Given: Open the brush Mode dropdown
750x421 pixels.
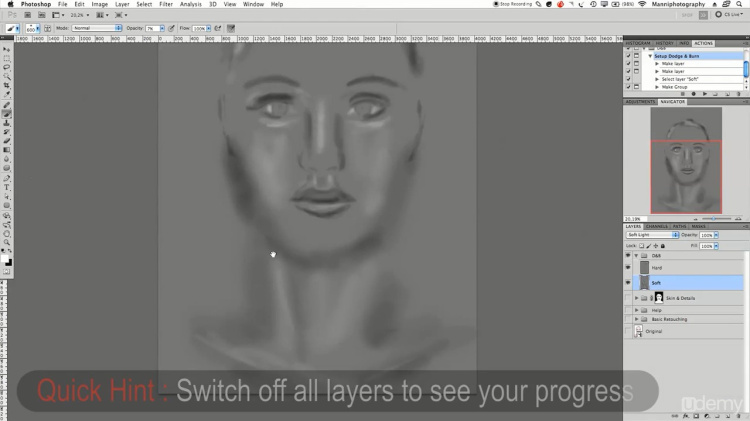Looking at the screenshot, I should tap(97, 28).
